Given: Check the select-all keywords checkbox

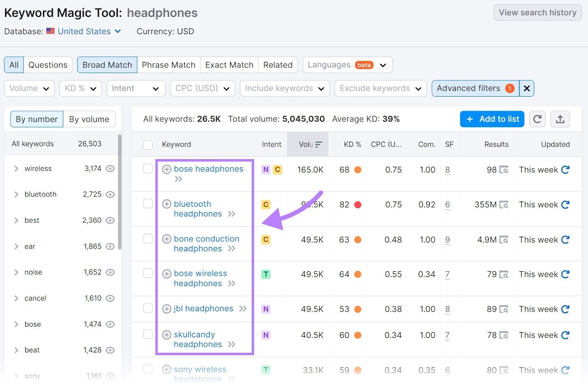Looking at the screenshot, I should (148, 144).
